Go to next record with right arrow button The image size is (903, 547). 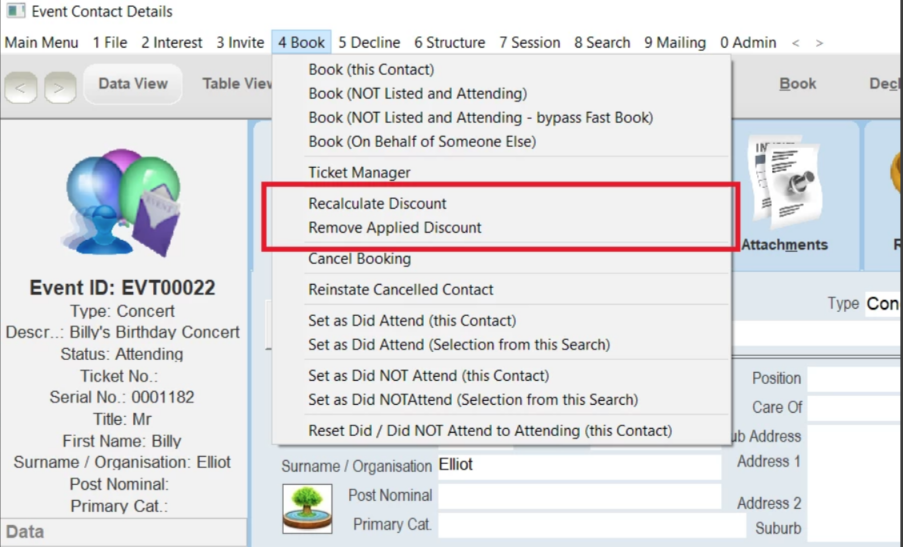click(60, 88)
